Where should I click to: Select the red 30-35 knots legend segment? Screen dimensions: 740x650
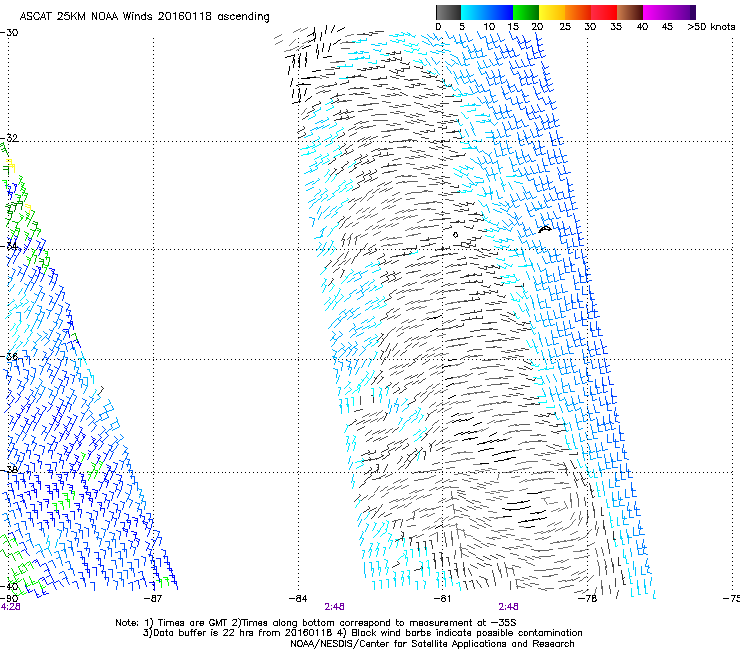(x=604, y=12)
